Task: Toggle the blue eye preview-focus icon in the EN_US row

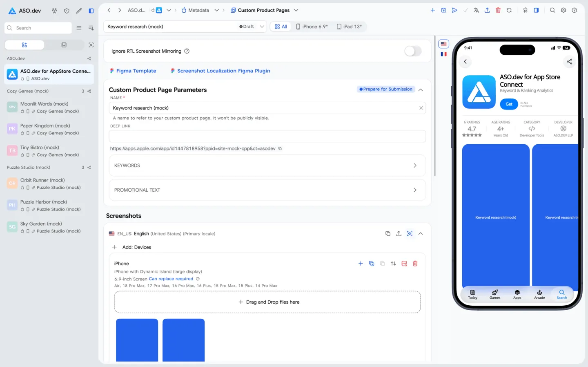Action: (410, 234)
